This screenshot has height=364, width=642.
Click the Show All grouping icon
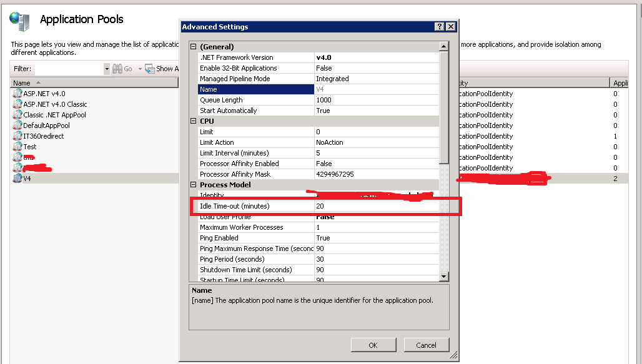point(149,68)
